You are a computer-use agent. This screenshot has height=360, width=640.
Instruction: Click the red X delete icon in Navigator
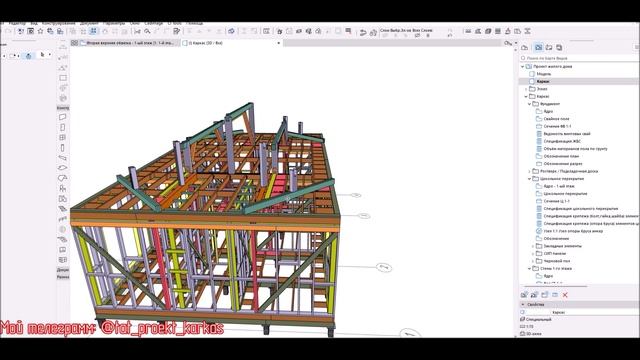565,295
